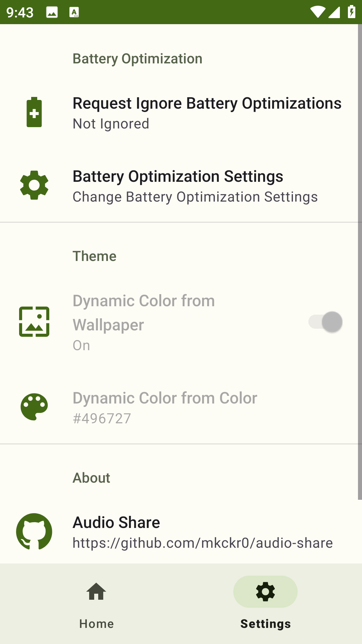
Task: Click the color palette icon
Action: tap(34, 407)
